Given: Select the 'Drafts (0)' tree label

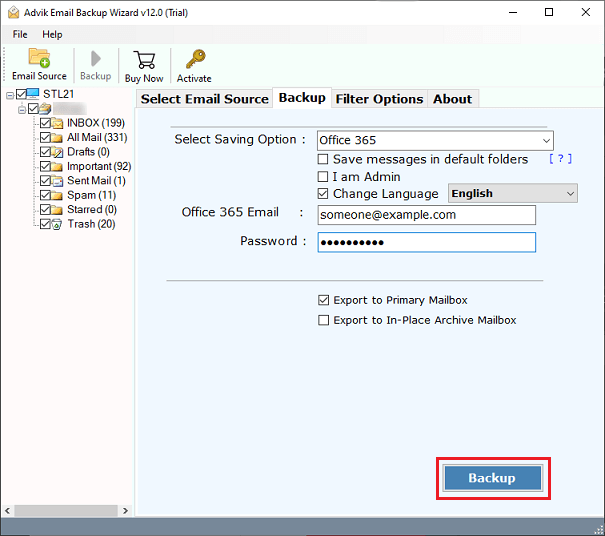Looking at the screenshot, I should pos(88,152).
